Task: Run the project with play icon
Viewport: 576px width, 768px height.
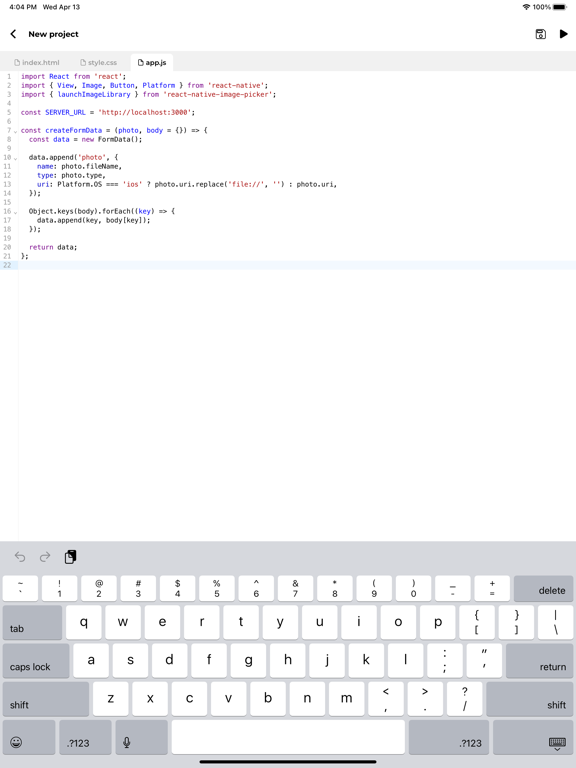Action: 563,34
